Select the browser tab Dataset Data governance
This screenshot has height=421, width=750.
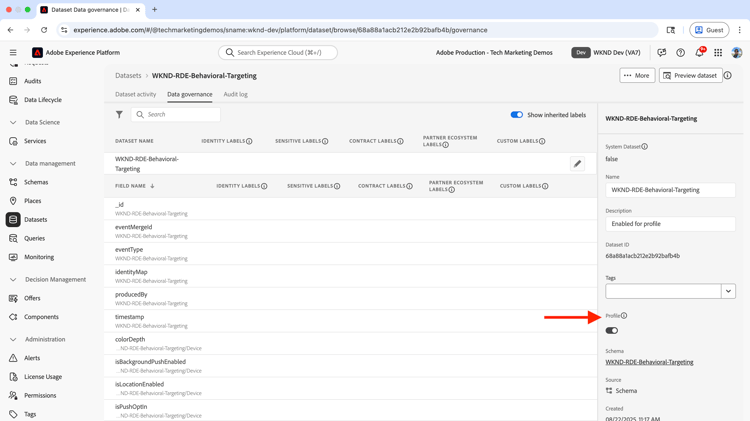[x=90, y=10]
